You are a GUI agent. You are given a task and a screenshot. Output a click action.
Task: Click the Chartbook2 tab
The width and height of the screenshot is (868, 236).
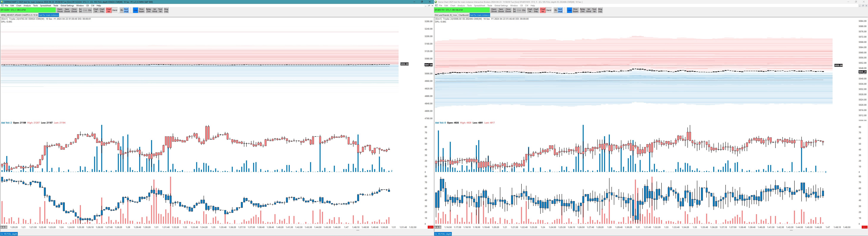tap(464, 15)
